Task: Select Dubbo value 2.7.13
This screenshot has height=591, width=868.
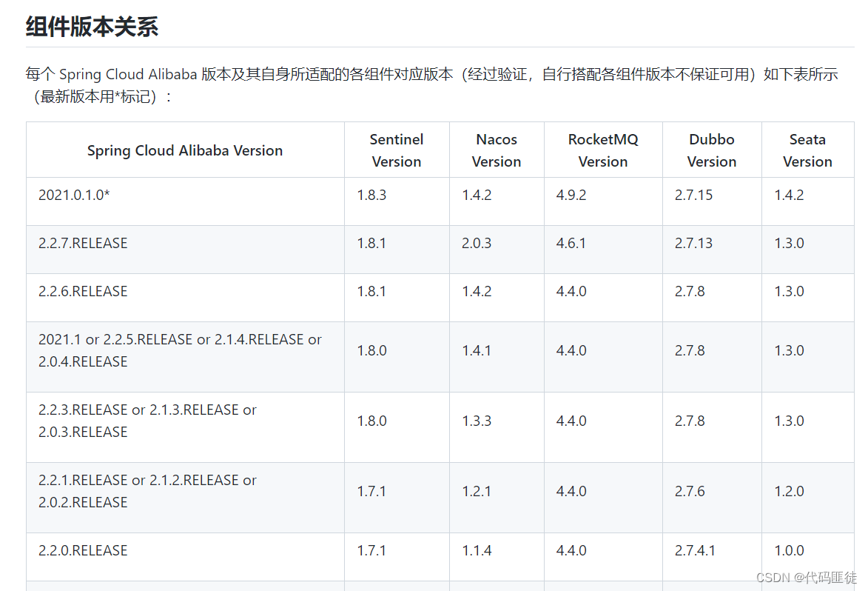Action: point(693,243)
